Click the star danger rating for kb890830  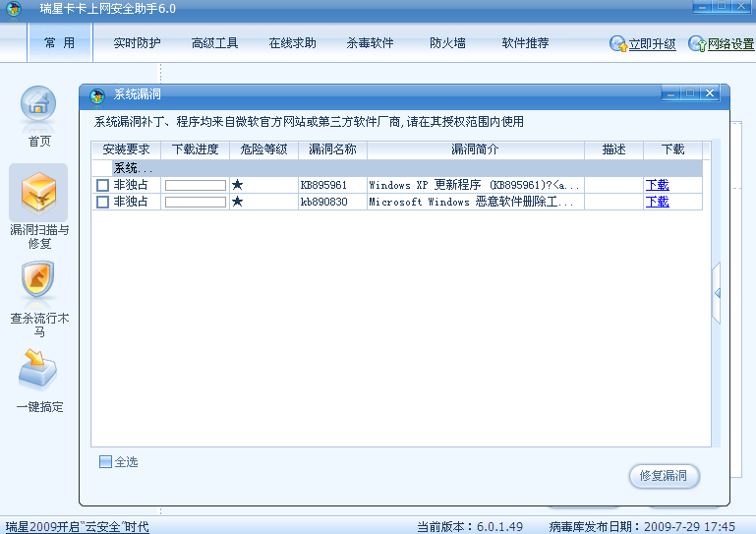(237, 202)
